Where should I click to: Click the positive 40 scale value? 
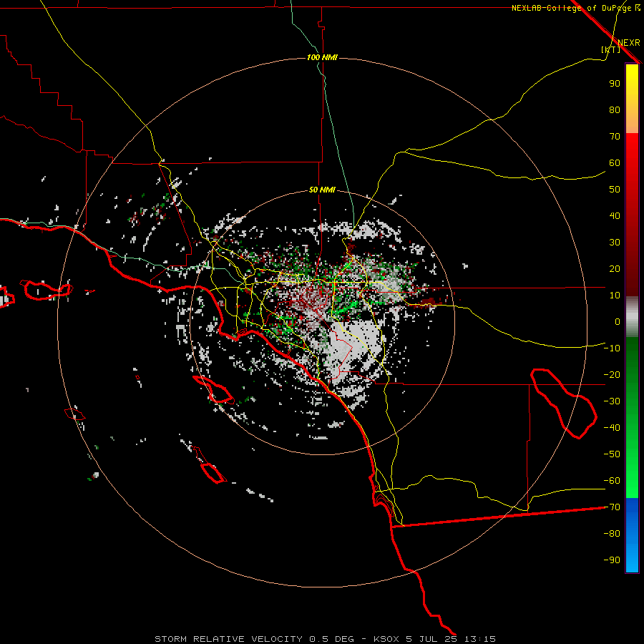click(615, 215)
